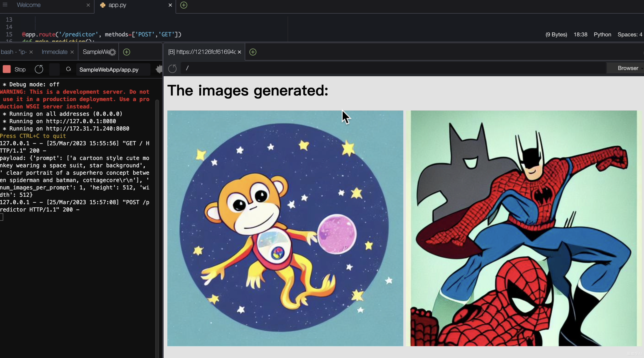Screen dimensions: 644x358
Task: Click line number 14 in the editor gutter
Action: (x=9, y=27)
